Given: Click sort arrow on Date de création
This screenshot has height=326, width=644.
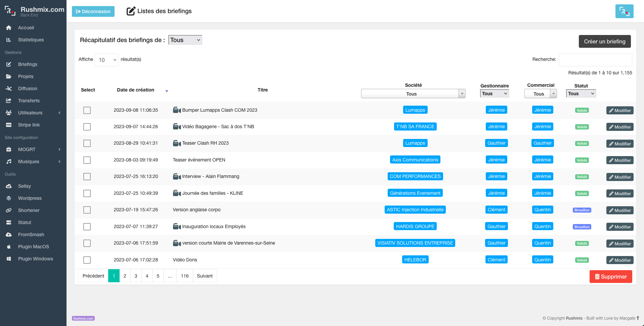Looking at the screenshot, I should click(167, 91).
